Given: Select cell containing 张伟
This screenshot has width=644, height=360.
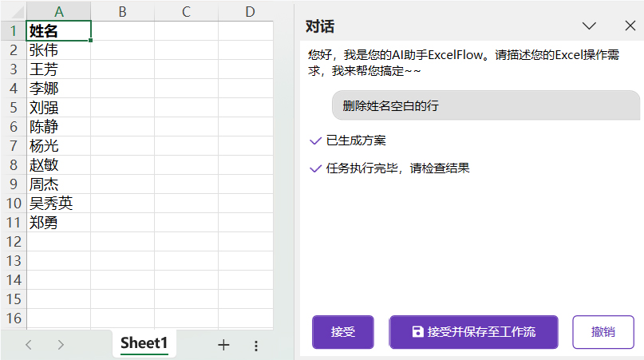Looking at the screenshot, I should pos(58,50).
